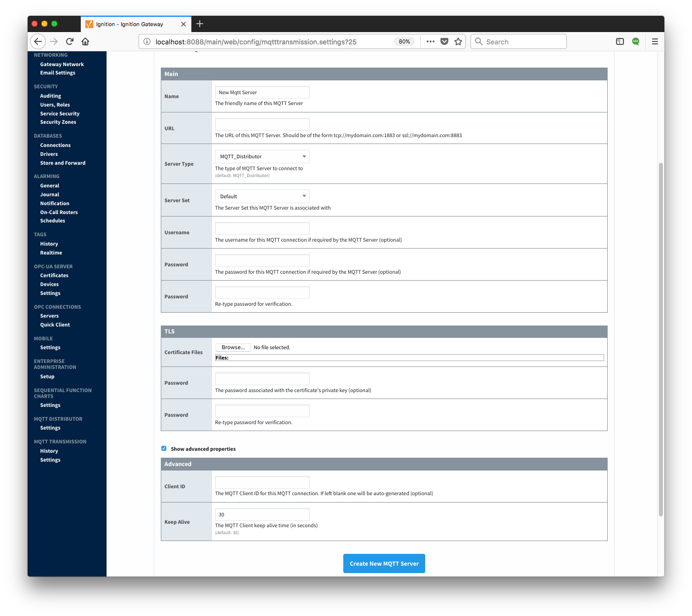Open Store and Forward settings
Screen dimensions: 692x616
[x=63, y=163]
